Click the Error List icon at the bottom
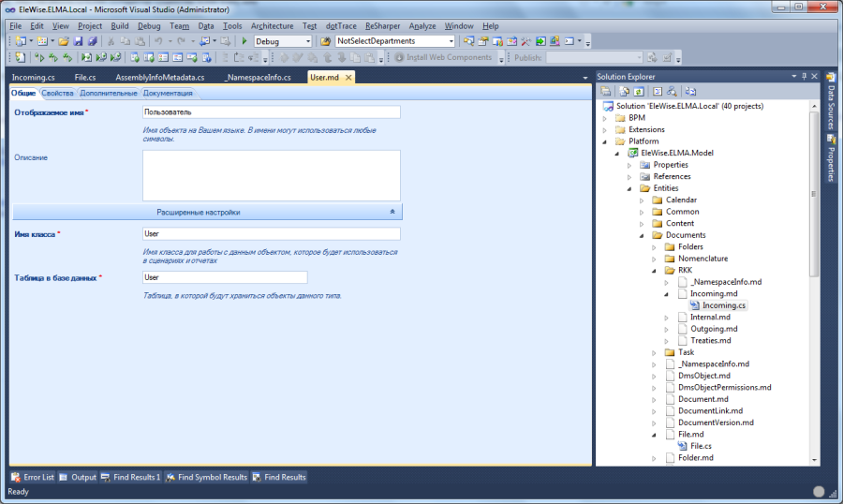Image resolution: width=843 pixels, height=504 pixels. [16, 477]
